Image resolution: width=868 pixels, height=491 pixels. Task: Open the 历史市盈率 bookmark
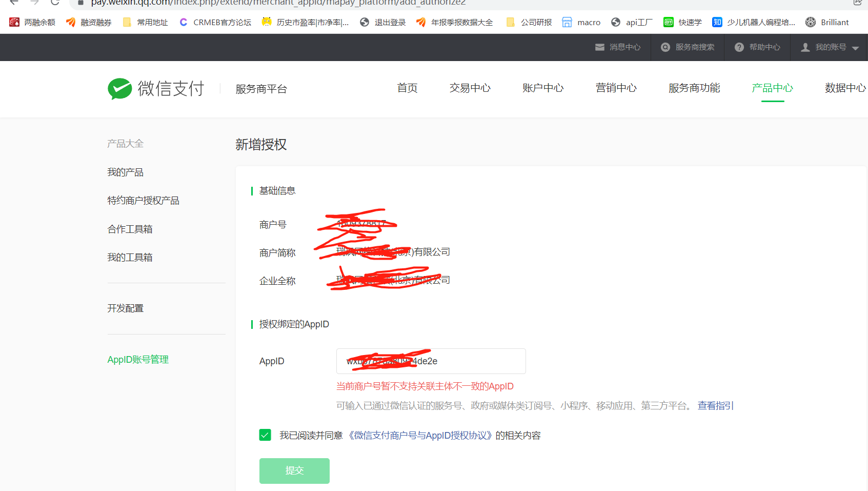[306, 22]
